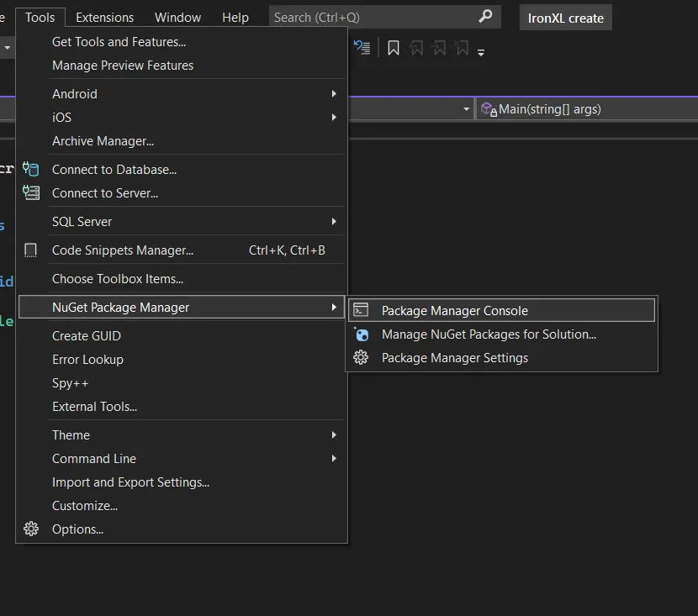Expand the SQL Server submenu

pyautogui.click(x=193, y=222)
